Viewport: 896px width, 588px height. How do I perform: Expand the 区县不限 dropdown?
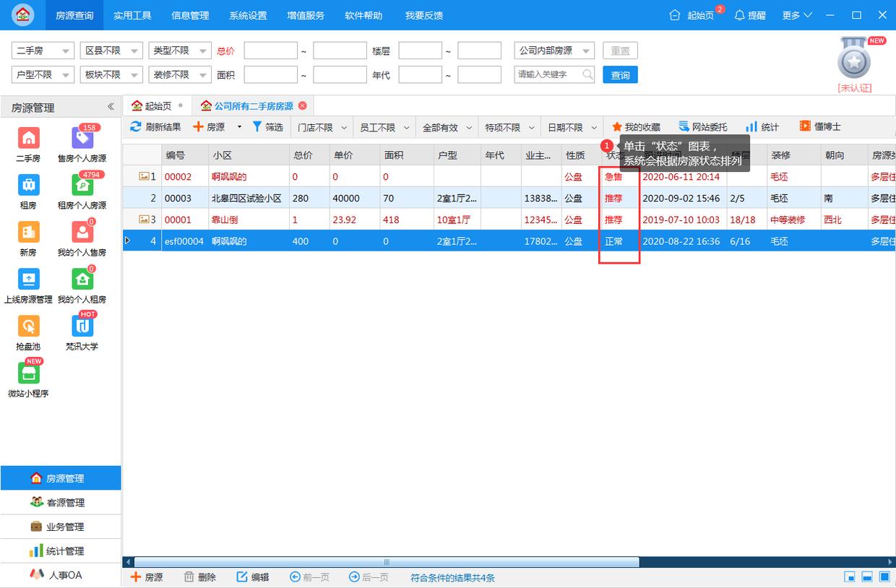[111, 51]
